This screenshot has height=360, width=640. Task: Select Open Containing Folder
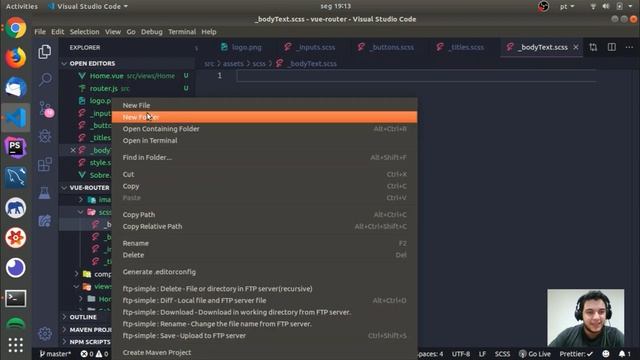click(264, 129)
